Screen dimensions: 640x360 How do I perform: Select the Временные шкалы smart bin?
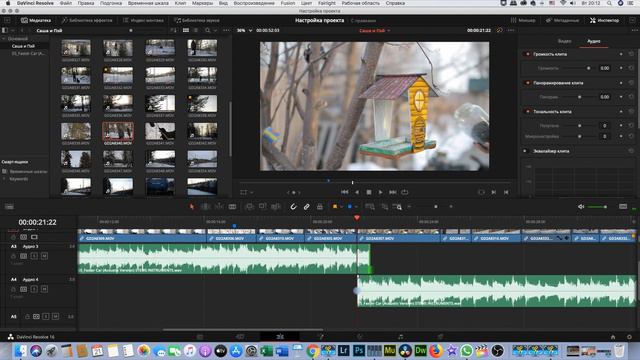[29, 171]
